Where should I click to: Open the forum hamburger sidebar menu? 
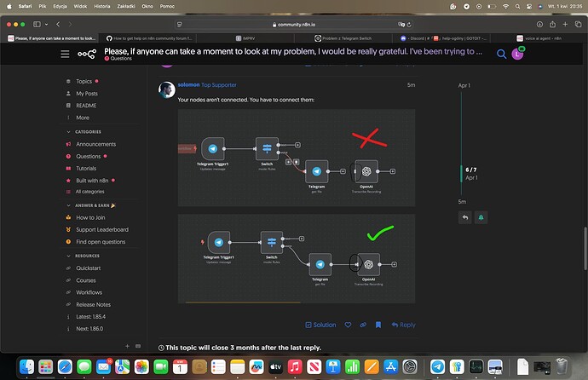(x=65, y=54)
